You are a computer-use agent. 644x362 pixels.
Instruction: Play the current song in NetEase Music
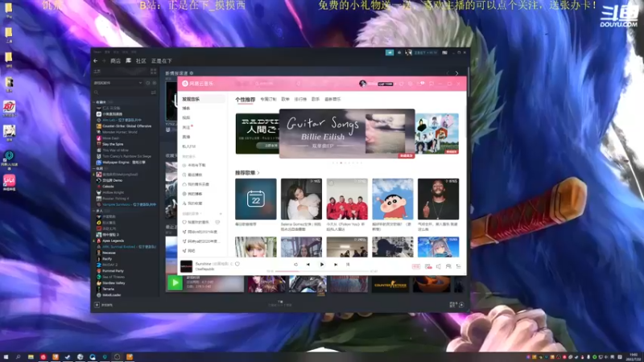[321, 265]
